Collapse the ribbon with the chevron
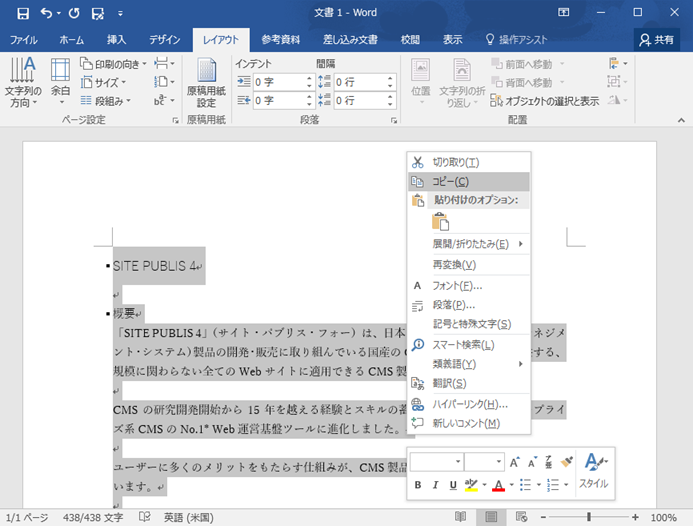 point(681,120)
